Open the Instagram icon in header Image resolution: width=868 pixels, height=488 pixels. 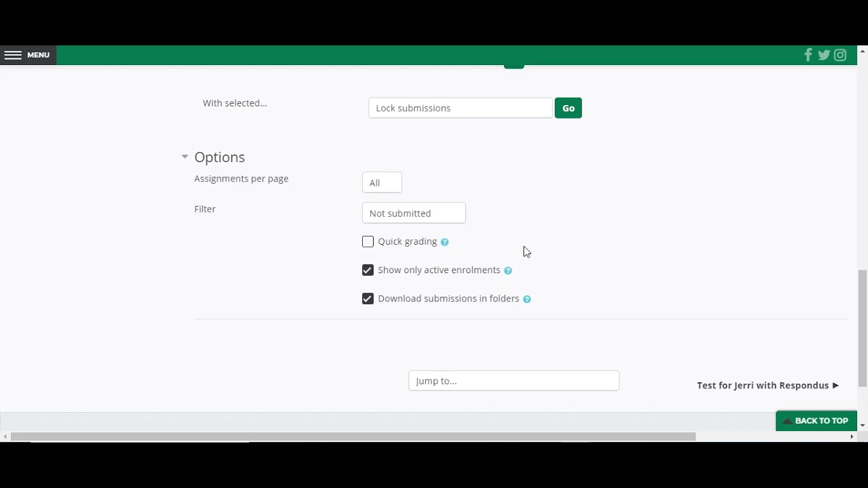point(840,55)
